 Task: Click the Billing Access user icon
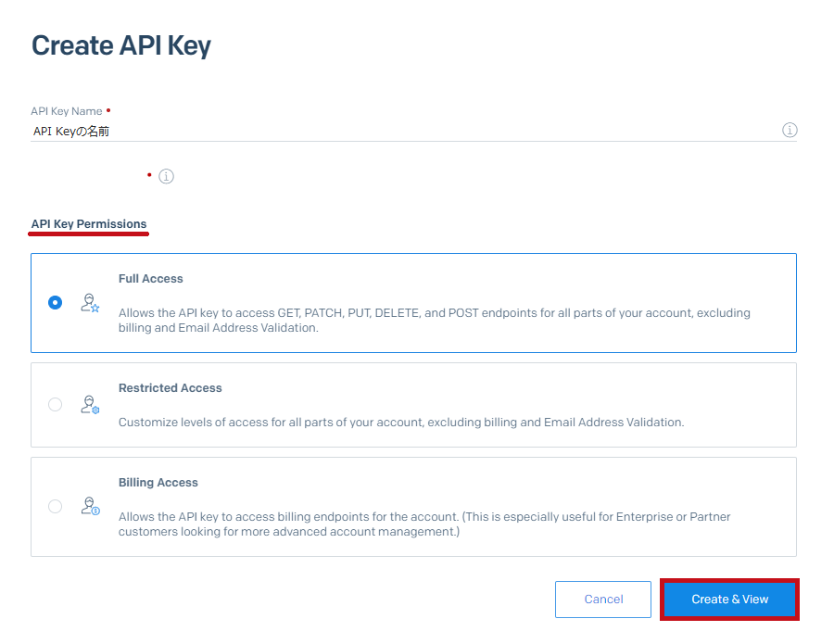tap(90, 506)
